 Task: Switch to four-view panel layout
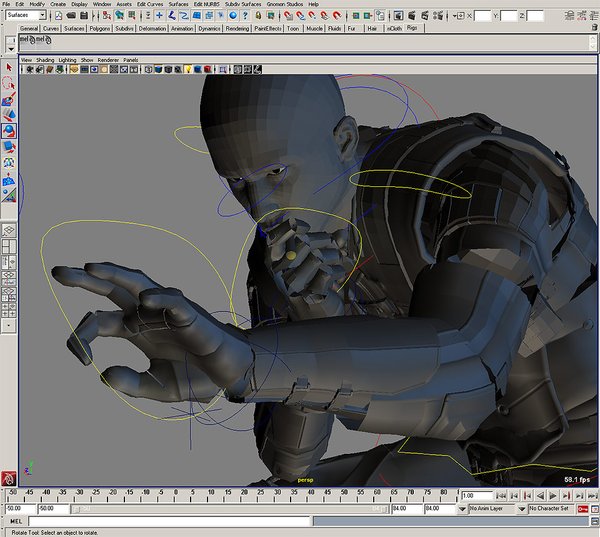click(x=9, y=246)
